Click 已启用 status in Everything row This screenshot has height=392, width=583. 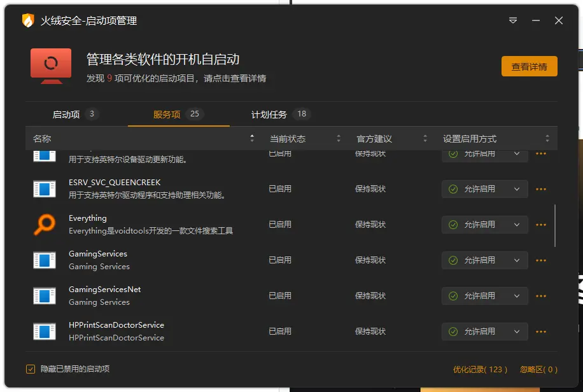coord(280,225)
